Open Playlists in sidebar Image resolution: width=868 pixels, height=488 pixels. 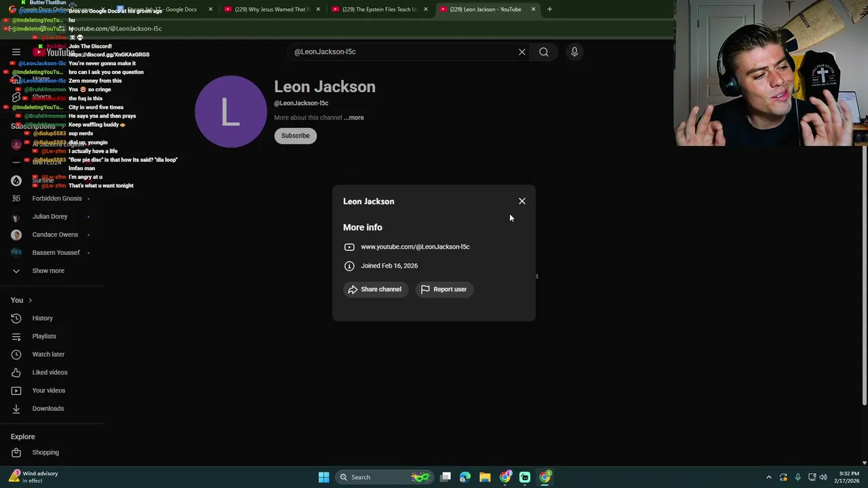(53, 336)
